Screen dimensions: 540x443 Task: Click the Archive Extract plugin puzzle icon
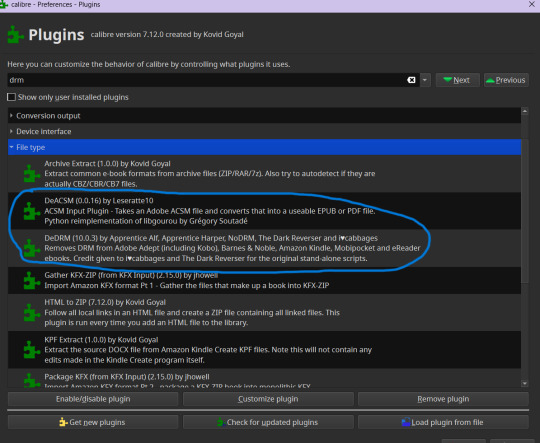[31, 173]
